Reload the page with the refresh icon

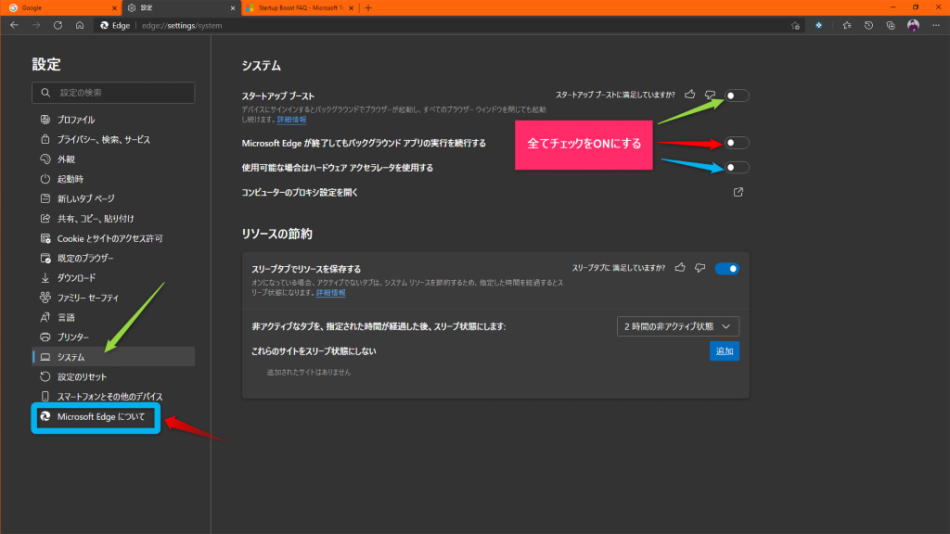pyautogui.click(x=58, y=25)
